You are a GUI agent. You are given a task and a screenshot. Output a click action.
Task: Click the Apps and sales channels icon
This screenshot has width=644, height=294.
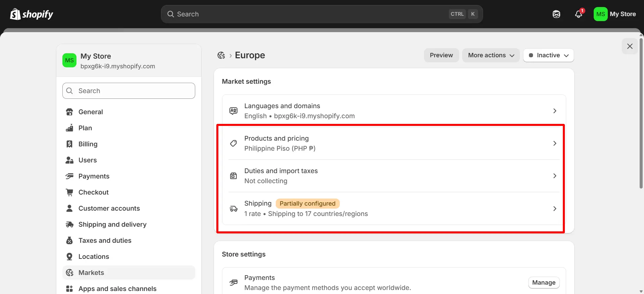[x=69, y=289]
